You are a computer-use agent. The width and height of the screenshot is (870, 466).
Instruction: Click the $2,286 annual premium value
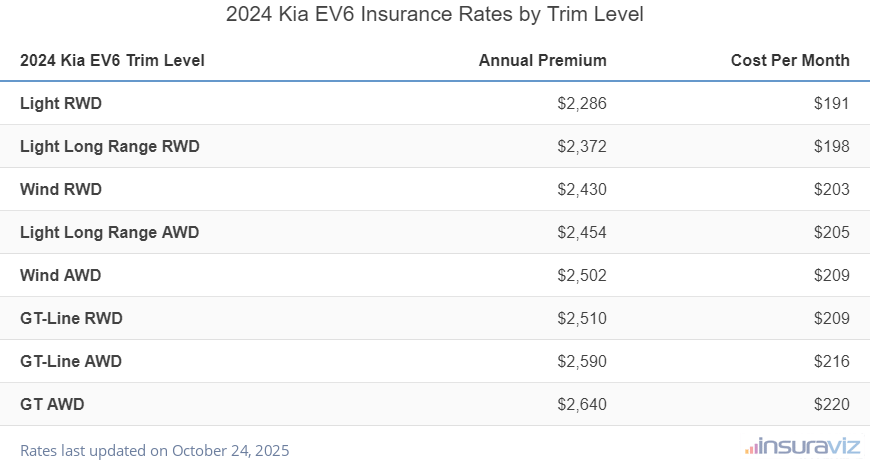[582, 103]
